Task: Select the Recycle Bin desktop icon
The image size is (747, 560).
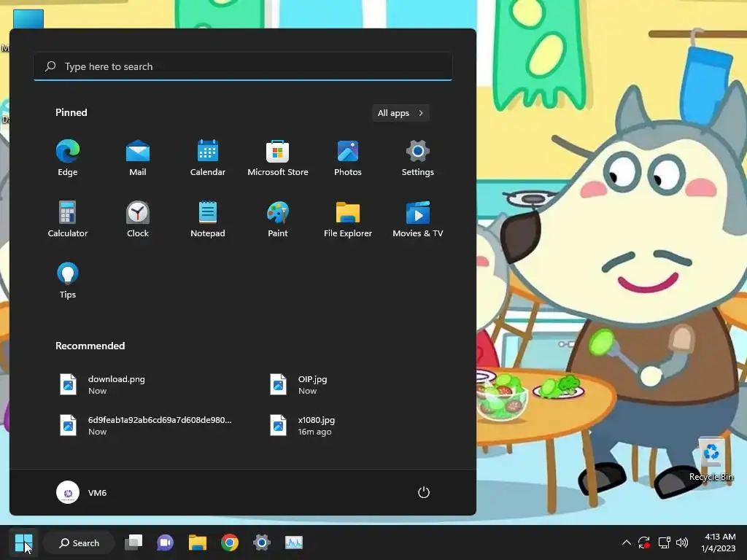Action: pyautogui.click(x=711, y=459)
